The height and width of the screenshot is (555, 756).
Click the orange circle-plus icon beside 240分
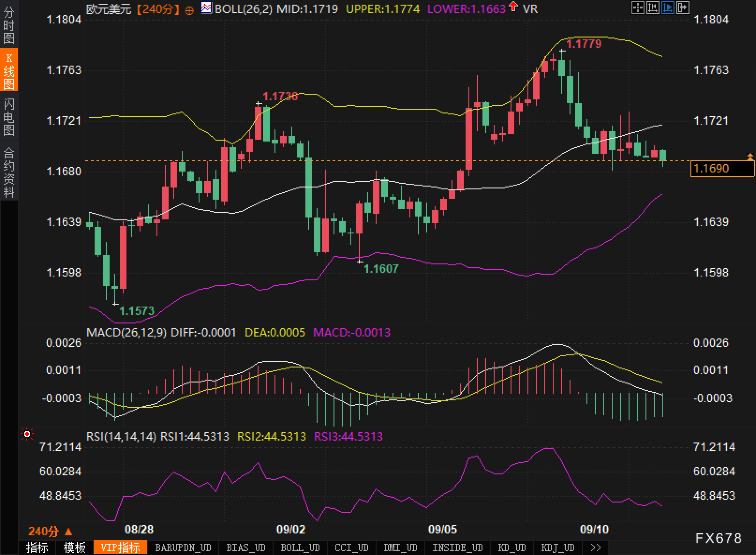(189, 10)
